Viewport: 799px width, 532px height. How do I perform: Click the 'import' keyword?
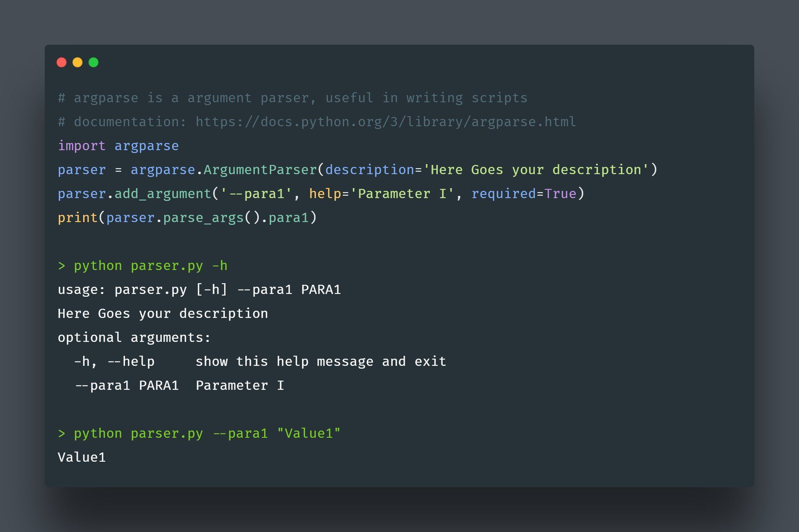tap(82, 146)
